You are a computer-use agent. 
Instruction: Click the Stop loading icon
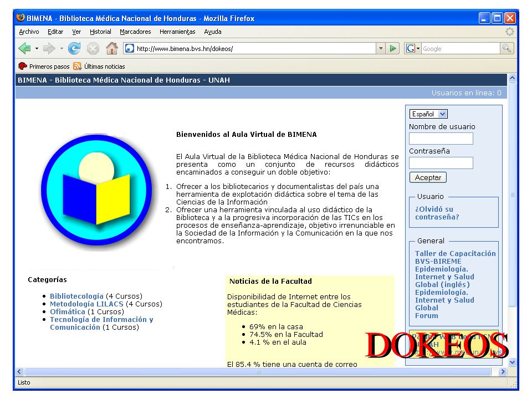(x=93, y=49)
